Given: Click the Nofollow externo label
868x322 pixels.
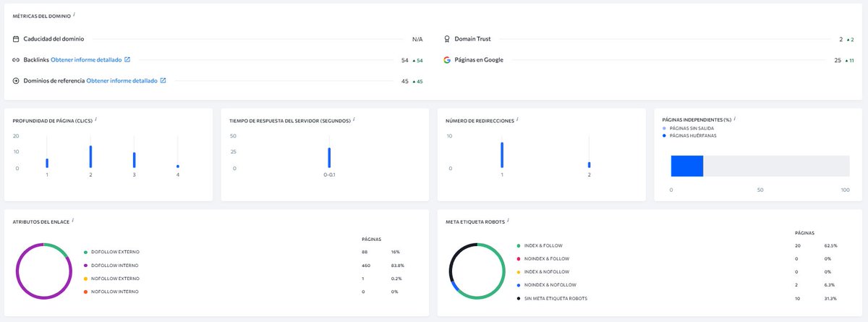Looking at the screenshot, I should pos(115,279).
